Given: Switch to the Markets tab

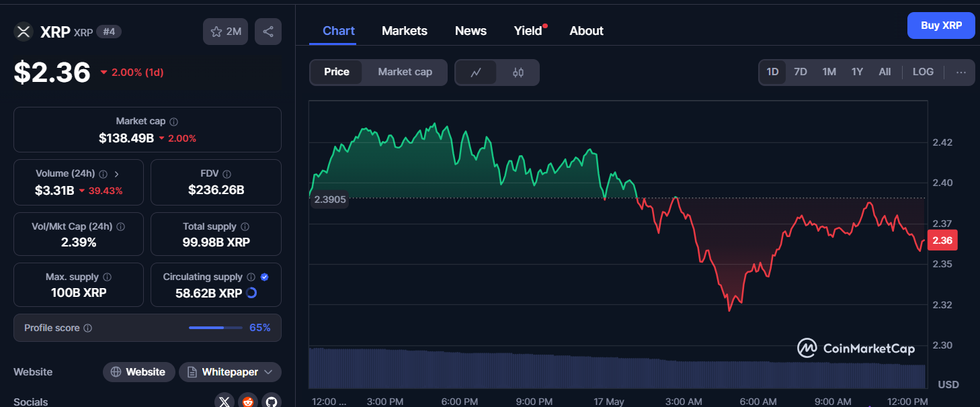Looking at the screenshot, I should [x=404, y=31].
